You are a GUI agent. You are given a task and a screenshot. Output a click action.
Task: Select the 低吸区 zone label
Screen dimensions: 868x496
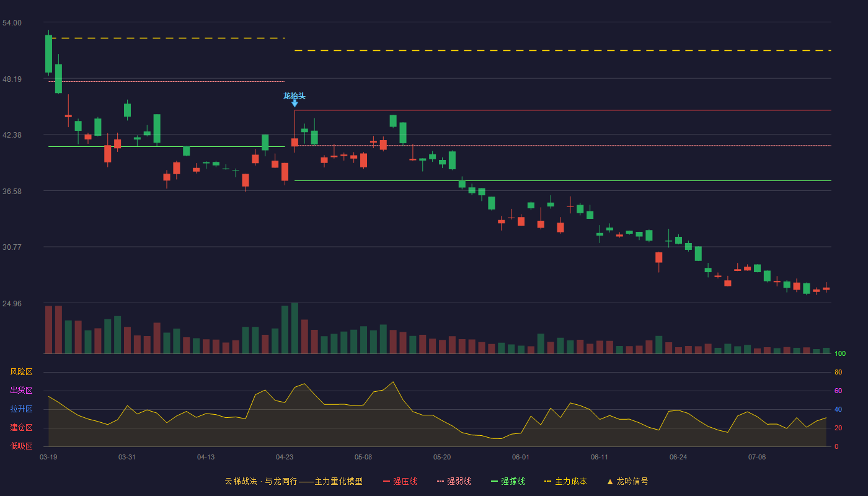tap(21, 446)
